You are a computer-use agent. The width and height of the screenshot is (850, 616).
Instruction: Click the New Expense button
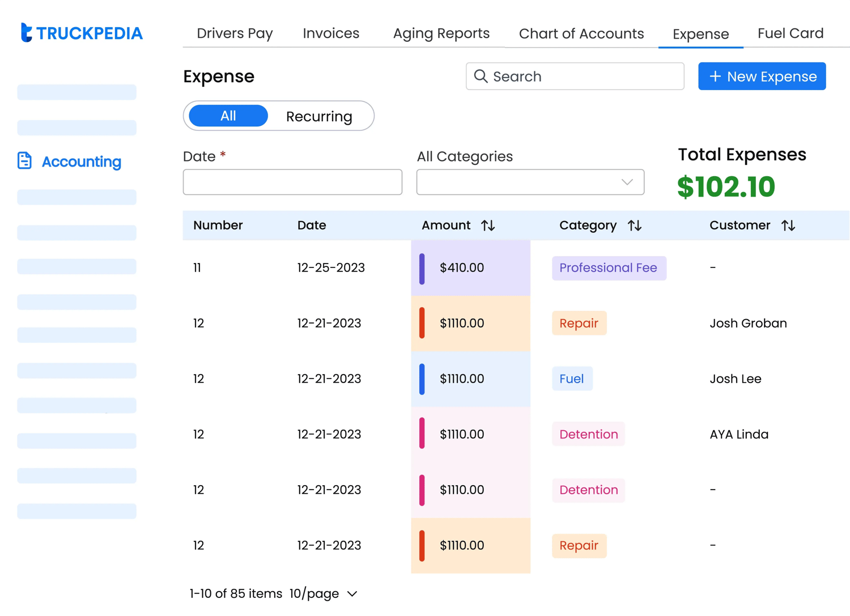[x=762, y=76]
